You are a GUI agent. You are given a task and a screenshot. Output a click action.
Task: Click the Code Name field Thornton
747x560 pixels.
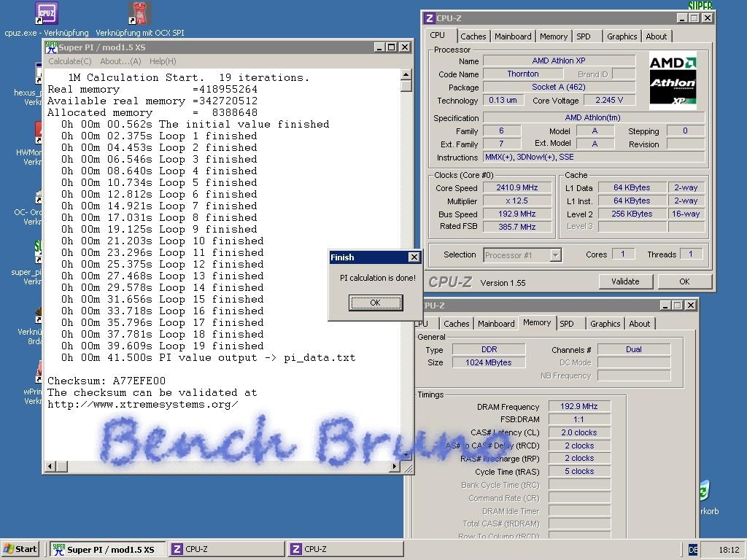[x=522, y=74]
